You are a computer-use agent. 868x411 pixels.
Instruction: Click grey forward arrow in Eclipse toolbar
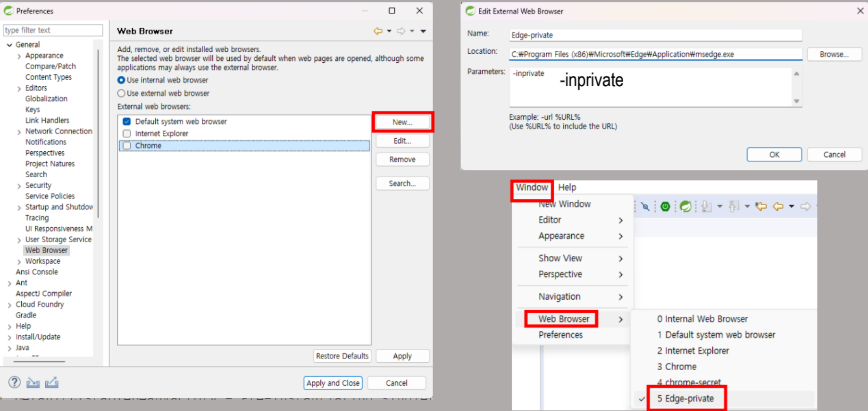coord(806,206)
